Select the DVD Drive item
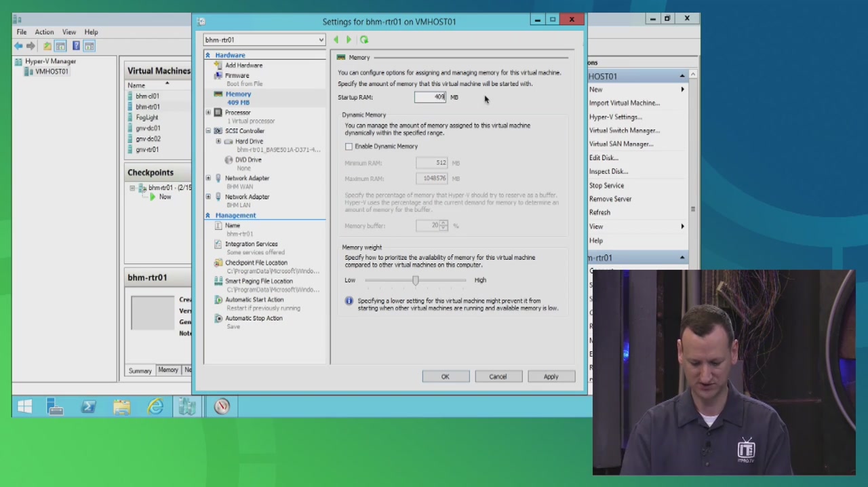This screenshot has width=868, height=487. click(x=248, y=159)
